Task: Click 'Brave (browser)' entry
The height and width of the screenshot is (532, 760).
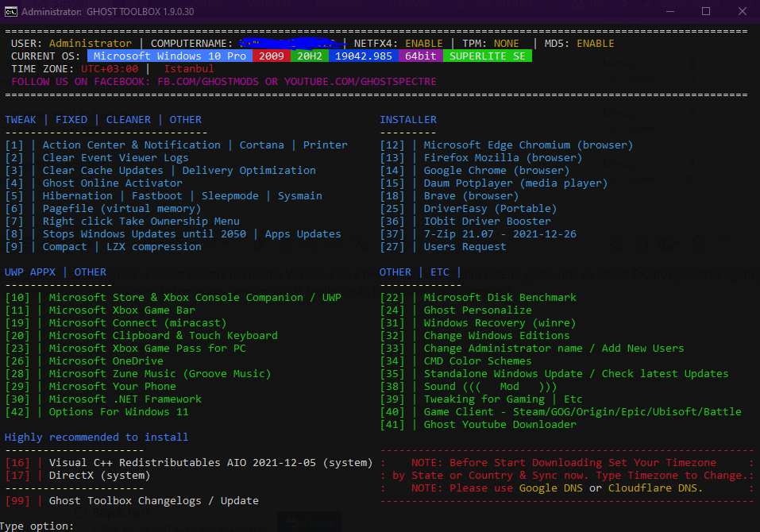Action: (471, 196)
